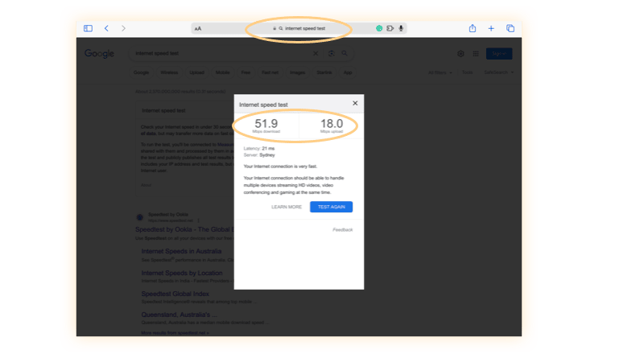Click the 51.9 Mbps download value

pos(266,126)
